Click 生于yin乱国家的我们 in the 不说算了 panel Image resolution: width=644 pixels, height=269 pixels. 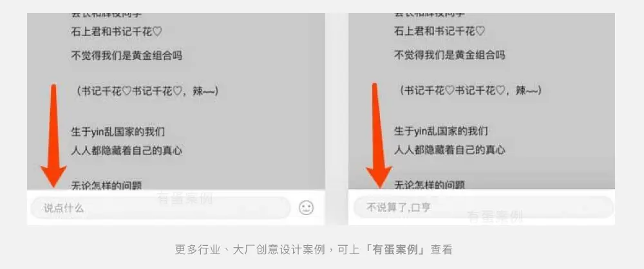[x=440, y=132]
